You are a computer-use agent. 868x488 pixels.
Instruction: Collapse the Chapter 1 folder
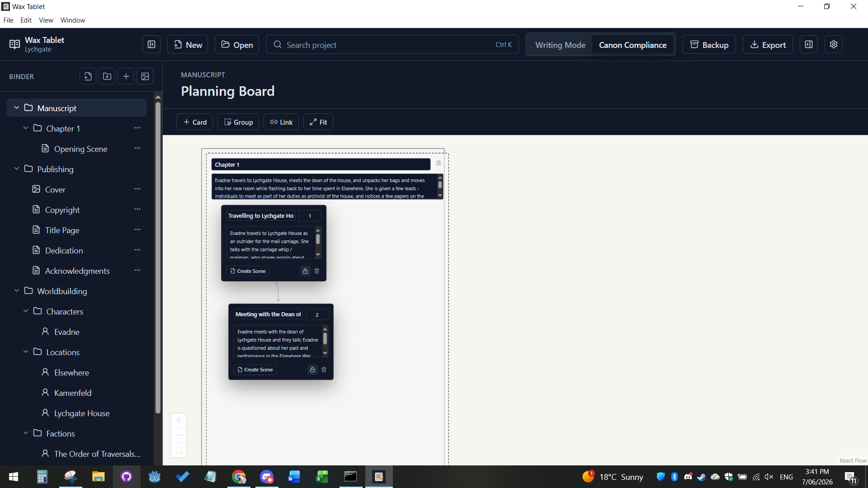tap(26, 128)
